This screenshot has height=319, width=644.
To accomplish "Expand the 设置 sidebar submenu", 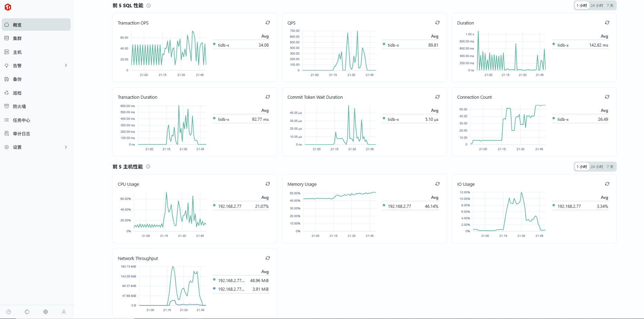I will (x=66, y=147).
